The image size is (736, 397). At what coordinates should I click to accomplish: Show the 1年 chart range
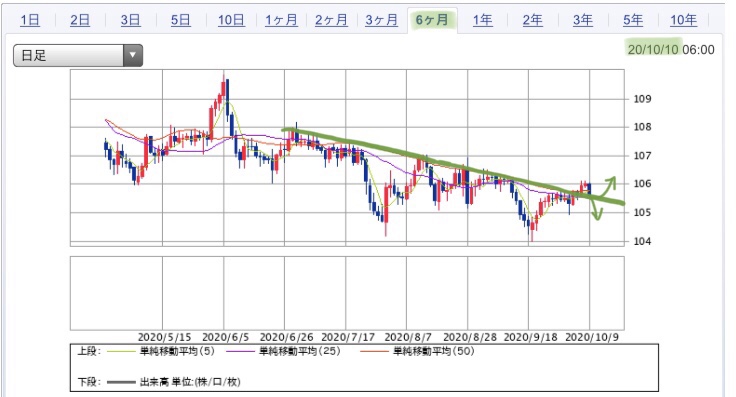(x=482, y=20)
